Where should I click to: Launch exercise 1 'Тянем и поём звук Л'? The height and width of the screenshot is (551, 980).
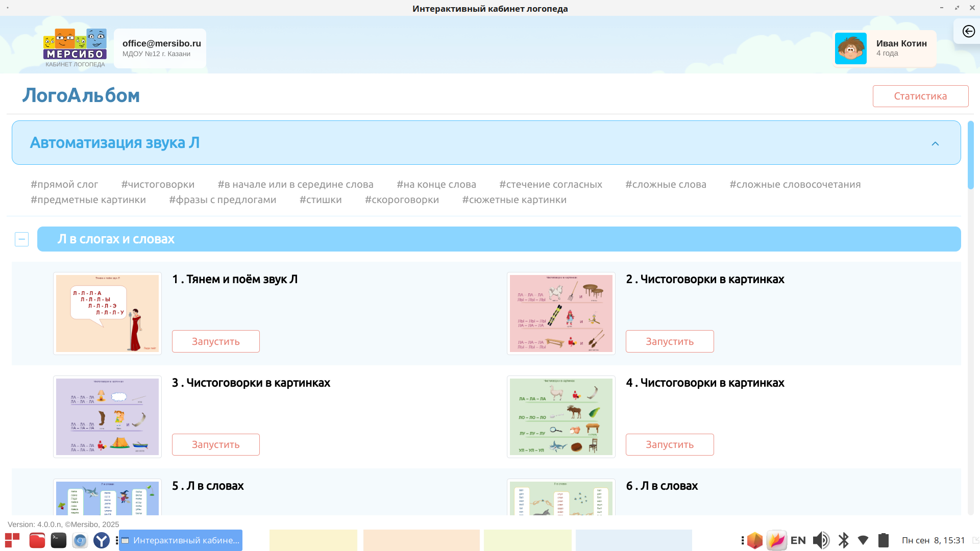[215, 341]
